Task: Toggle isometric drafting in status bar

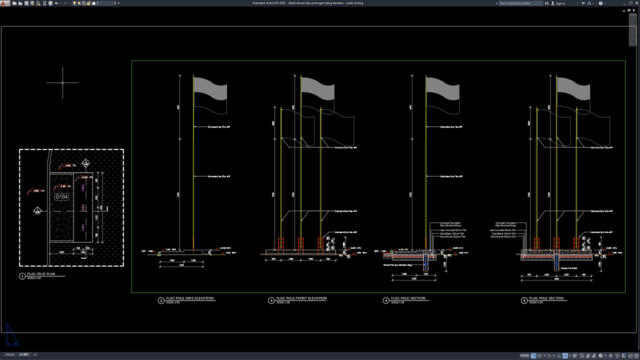Action: point(549,356)
